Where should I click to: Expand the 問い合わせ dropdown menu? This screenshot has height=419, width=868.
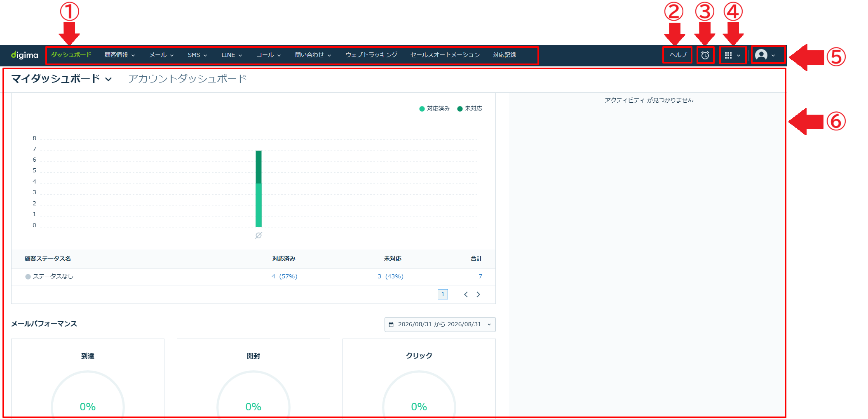pyautogui.click(x=313, y=55)
